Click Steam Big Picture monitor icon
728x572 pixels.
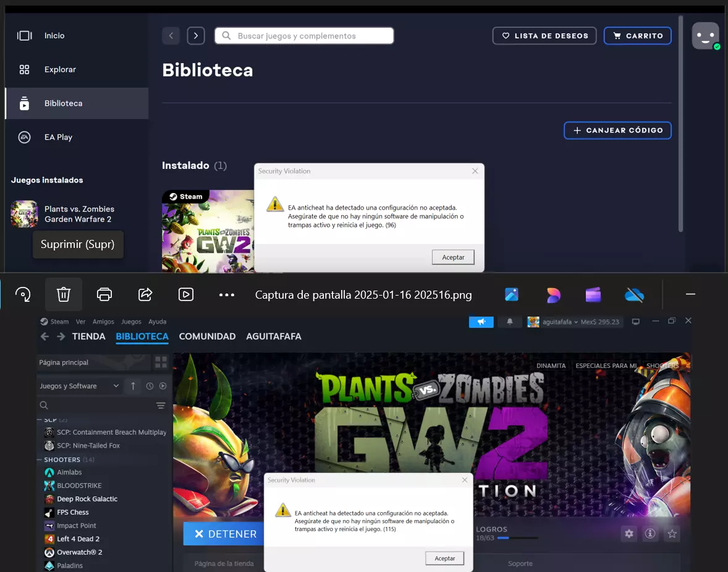tap(635, 322)
